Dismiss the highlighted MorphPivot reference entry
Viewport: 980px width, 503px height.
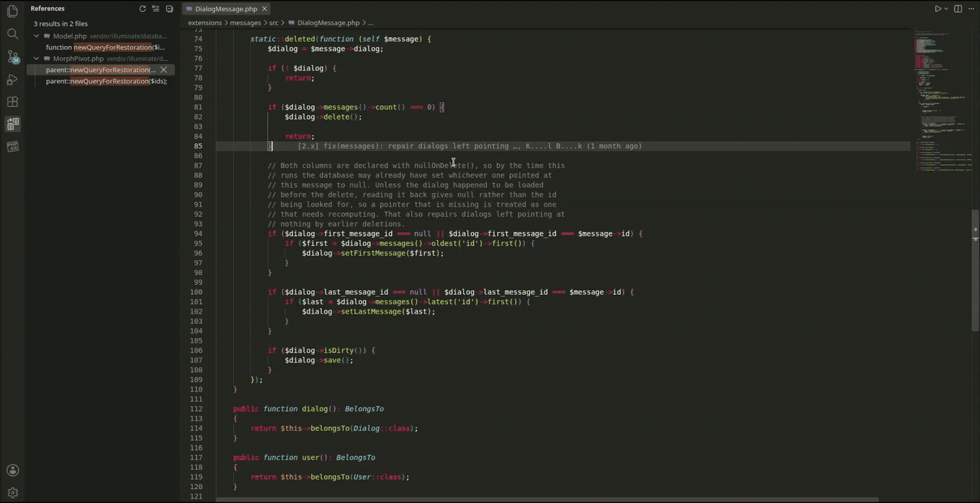163,70
